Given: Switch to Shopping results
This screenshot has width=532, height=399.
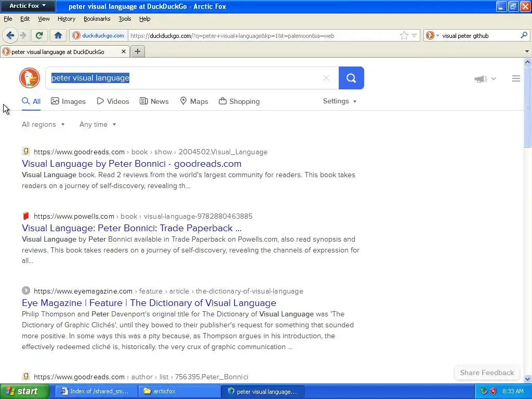Looking at the screenshot, I should click(x=239, y=101).
